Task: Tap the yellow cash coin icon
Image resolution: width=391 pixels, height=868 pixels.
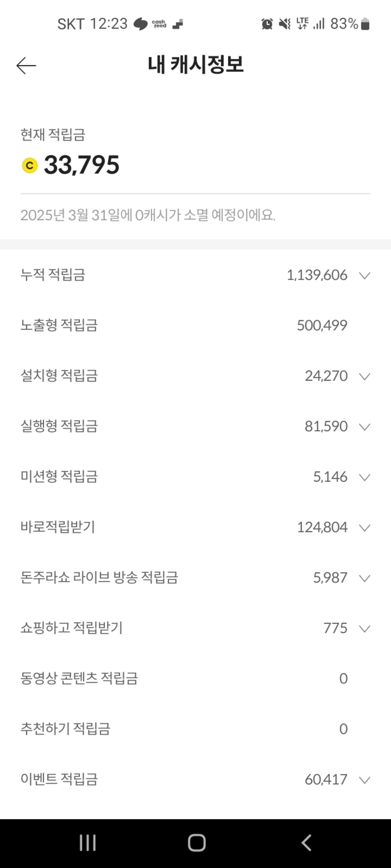Action: click(30, 166)
